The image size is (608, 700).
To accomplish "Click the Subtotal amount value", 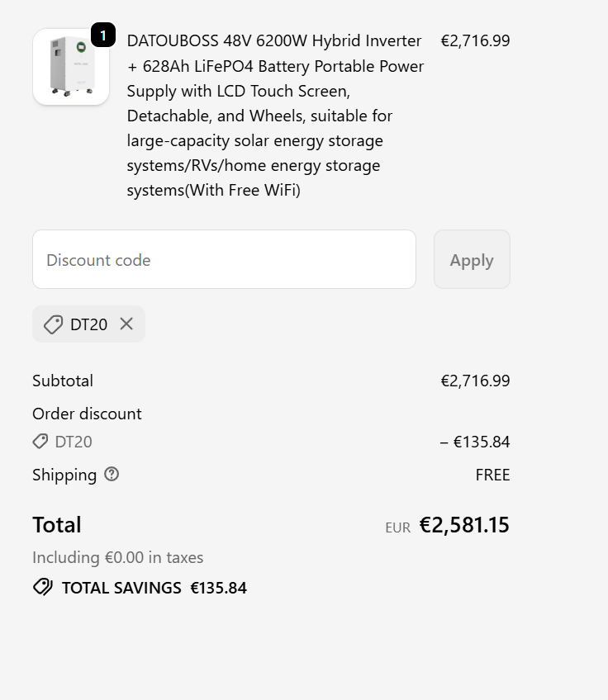I will click(x=475, y=381).
